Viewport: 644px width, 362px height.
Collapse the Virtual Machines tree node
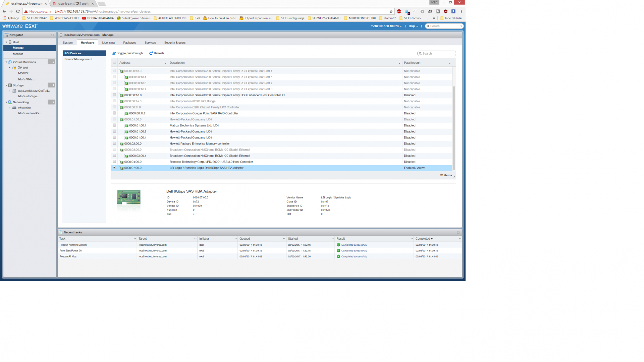coord(6,62)
